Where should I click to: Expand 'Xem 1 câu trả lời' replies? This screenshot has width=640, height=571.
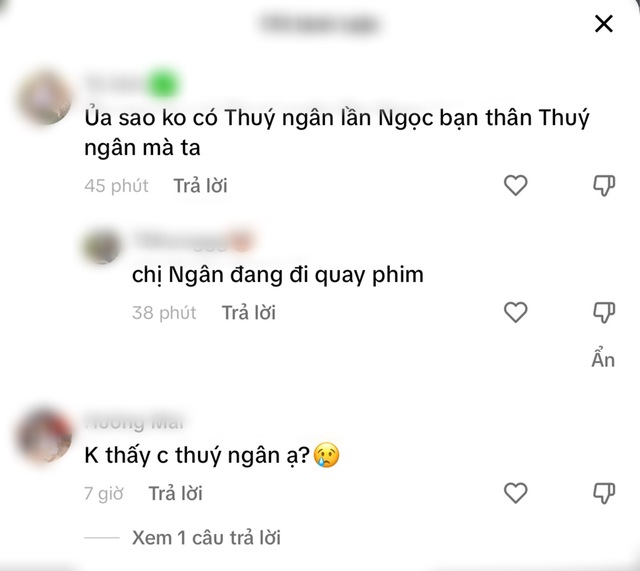(x=206, y=538)
